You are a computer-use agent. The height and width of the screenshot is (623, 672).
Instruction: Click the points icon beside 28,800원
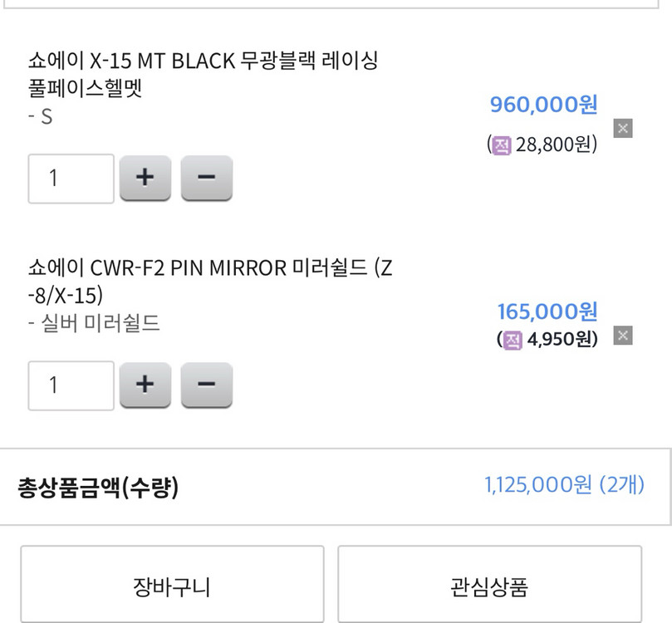pos(502,145)
